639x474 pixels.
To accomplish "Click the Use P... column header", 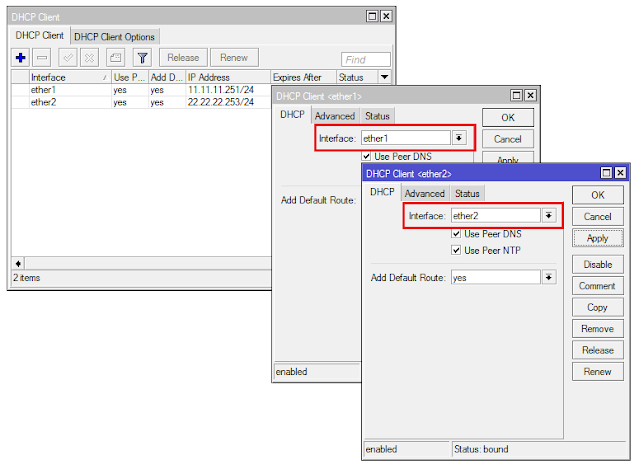I will (130, 77).
